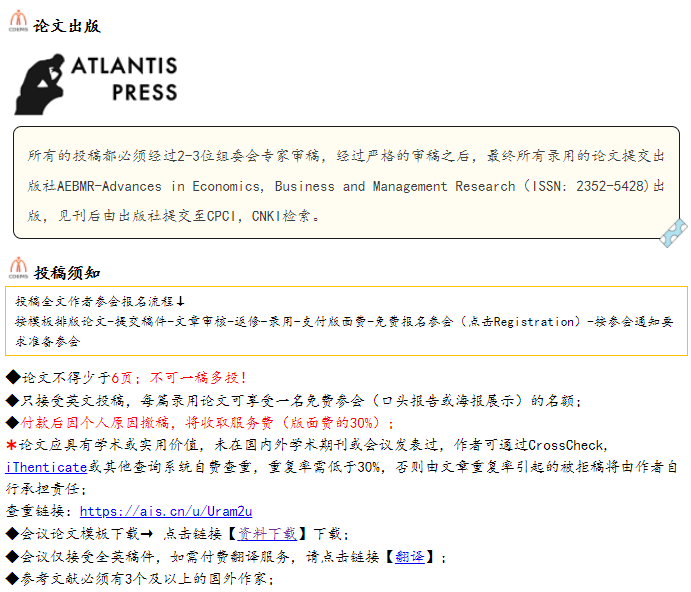The height and width of the screenshot is (592, 691).
Task: Click the blue tape decoration icon on box corner
Action: (x=674, y=233)
